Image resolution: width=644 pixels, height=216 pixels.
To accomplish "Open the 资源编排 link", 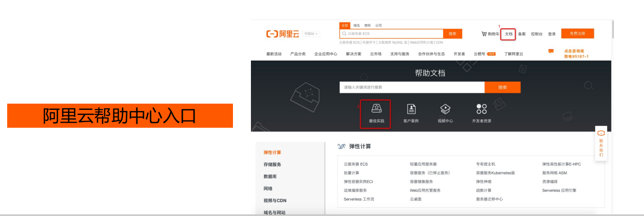I will (550, 182).
